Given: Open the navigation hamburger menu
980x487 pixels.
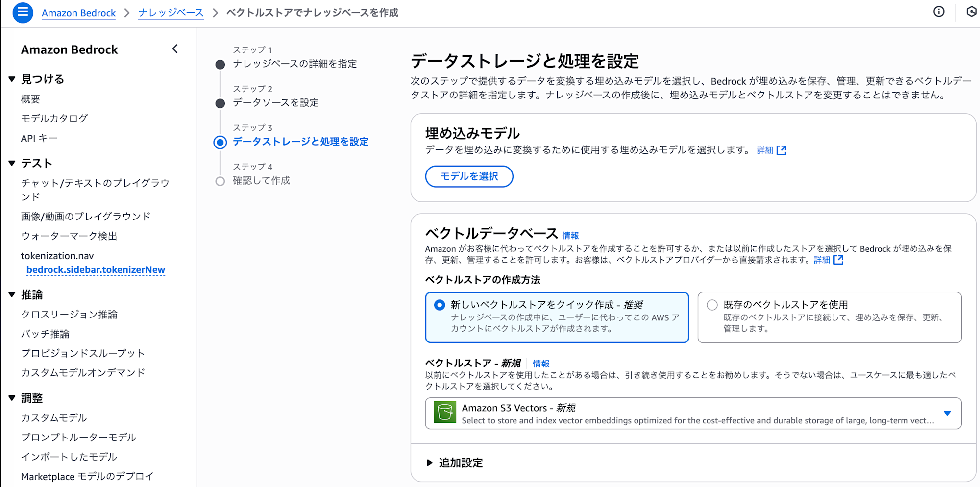Looking at the screenshot, I should [x=23, y=13].
